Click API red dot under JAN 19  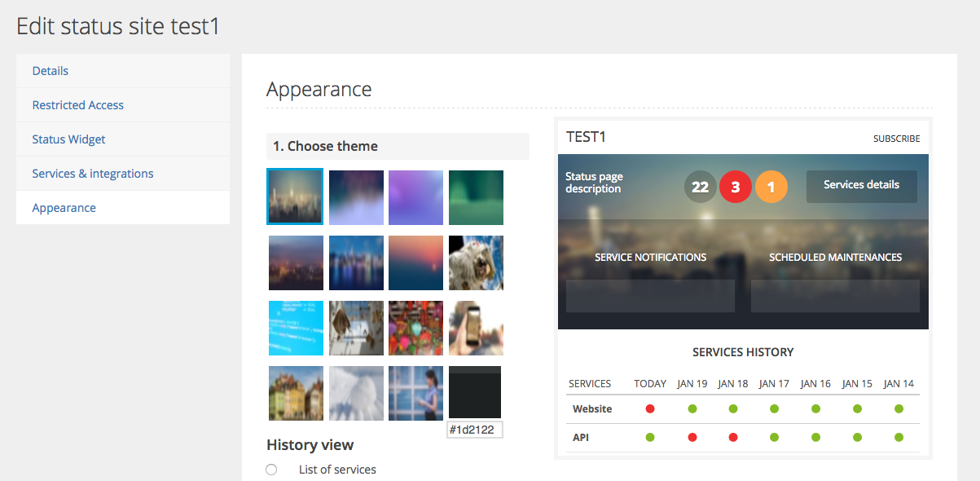tap(692, 437)
